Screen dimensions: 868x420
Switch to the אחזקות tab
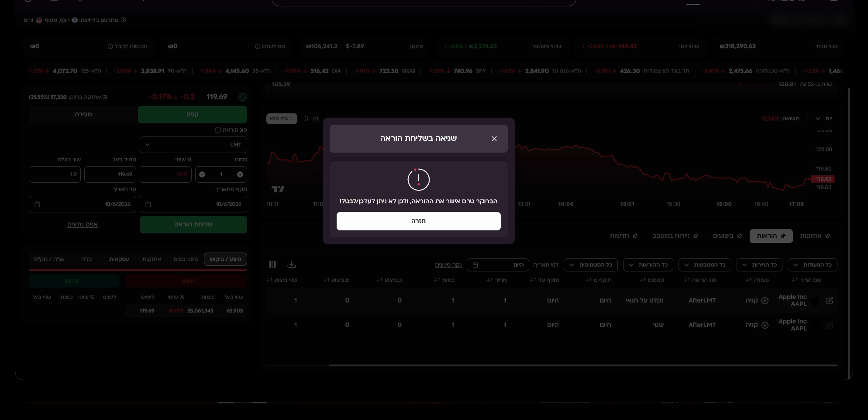point(815,236)
